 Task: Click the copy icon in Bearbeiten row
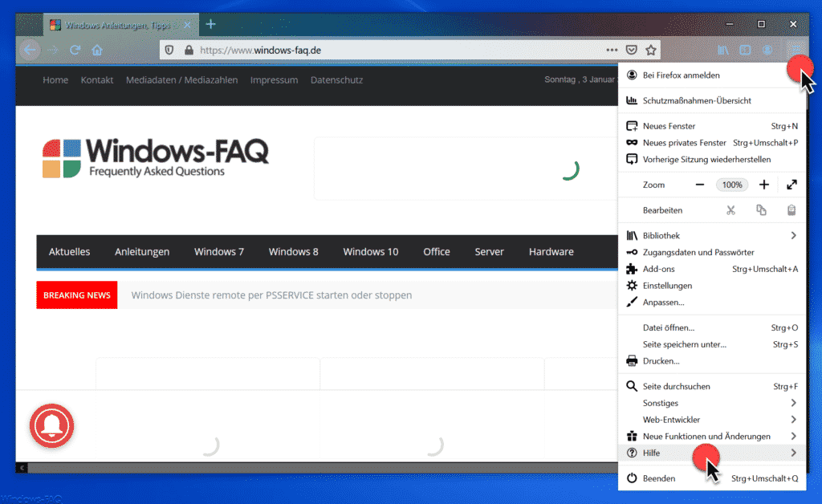tap(761, 210)
